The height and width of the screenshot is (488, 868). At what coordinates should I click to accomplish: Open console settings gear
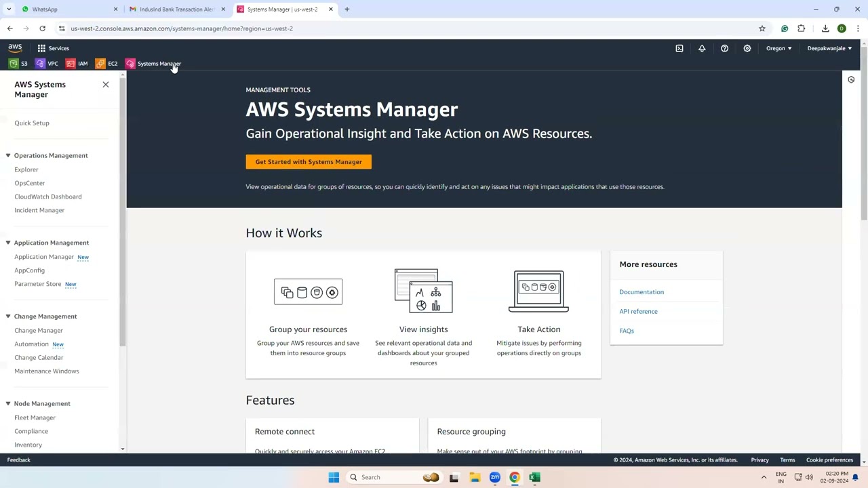(747, 48)
